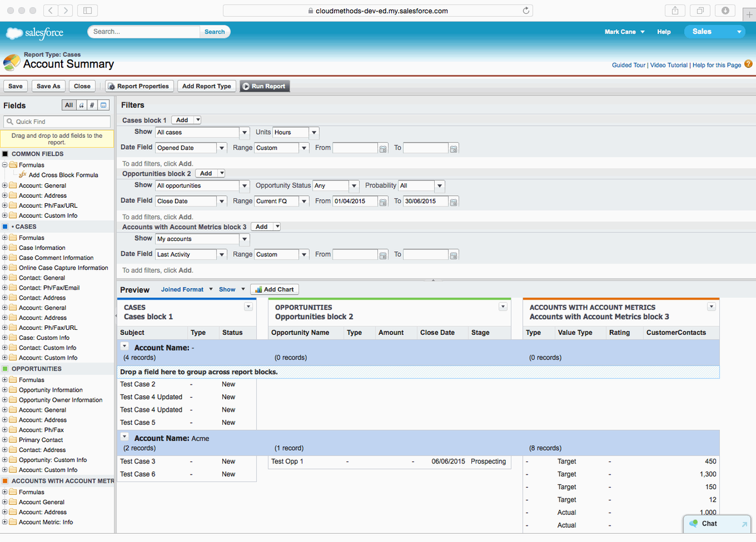The height and width of the screenshot is (542, 756).
Task: Open calendar picker for Opportunities block To date
Action: tap(453, 201)
